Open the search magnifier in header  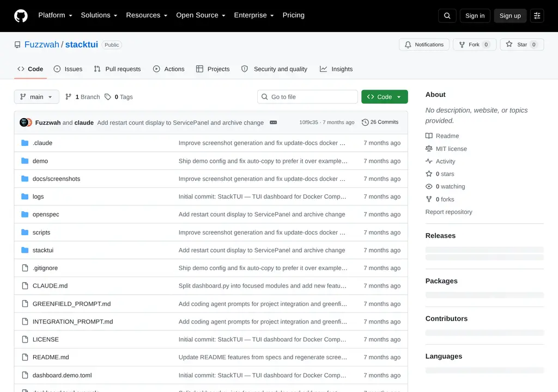[x=447, y=16]
